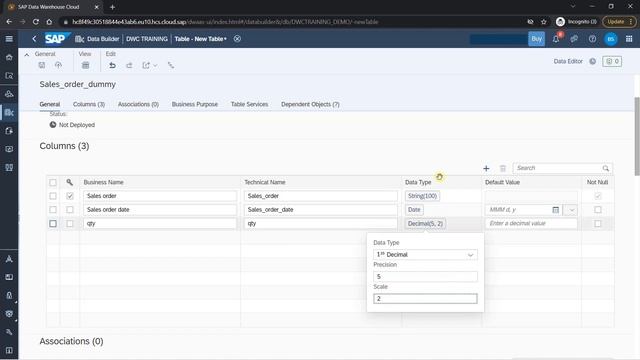Go to DWC TRAINING breadcrumb
The image size is (640, 360).
(x=147, y=39)
